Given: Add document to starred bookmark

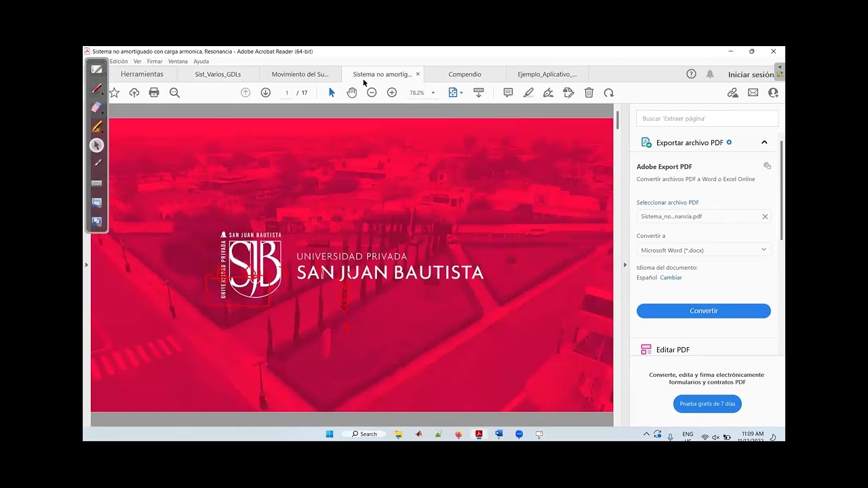Looking at the screenshot, I should [x=115, y=93].
